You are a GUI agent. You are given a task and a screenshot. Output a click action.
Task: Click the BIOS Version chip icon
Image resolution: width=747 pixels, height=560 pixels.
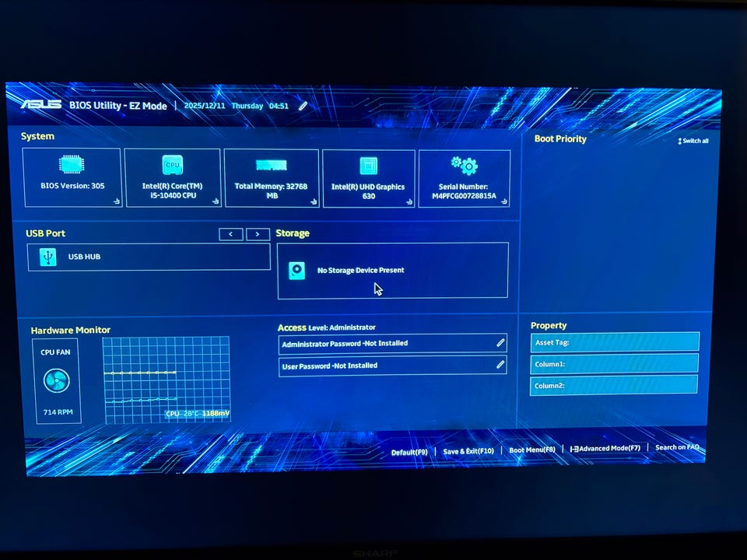(x=72, y=164)
